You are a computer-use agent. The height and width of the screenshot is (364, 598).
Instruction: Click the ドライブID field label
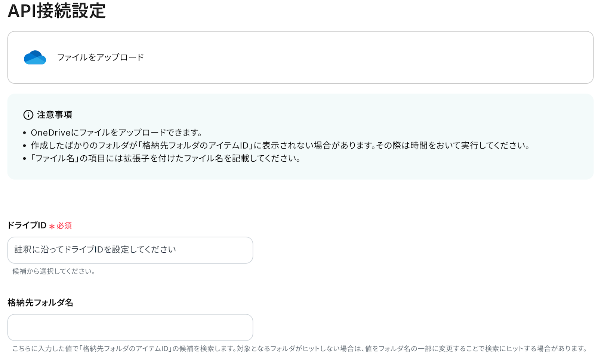click(27, 225)
